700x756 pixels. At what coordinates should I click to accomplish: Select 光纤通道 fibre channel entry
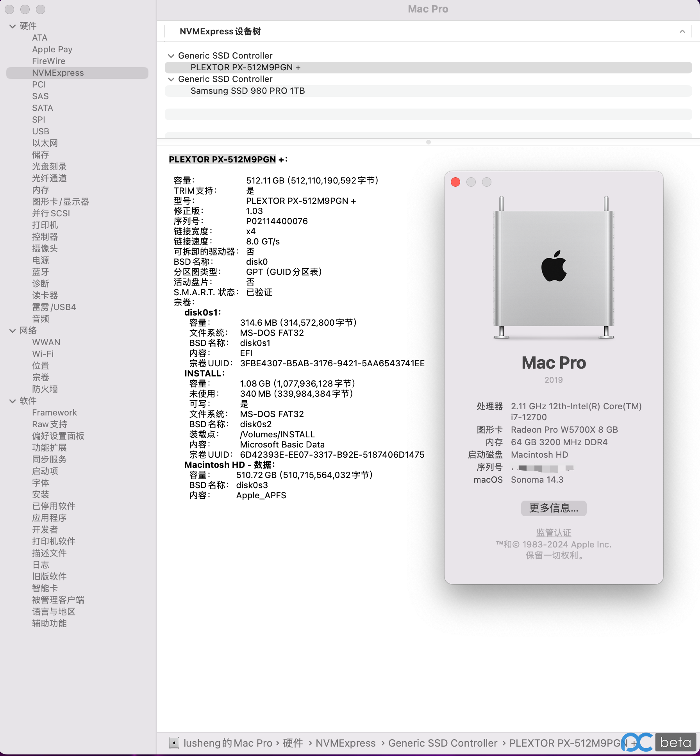point(49,178)
